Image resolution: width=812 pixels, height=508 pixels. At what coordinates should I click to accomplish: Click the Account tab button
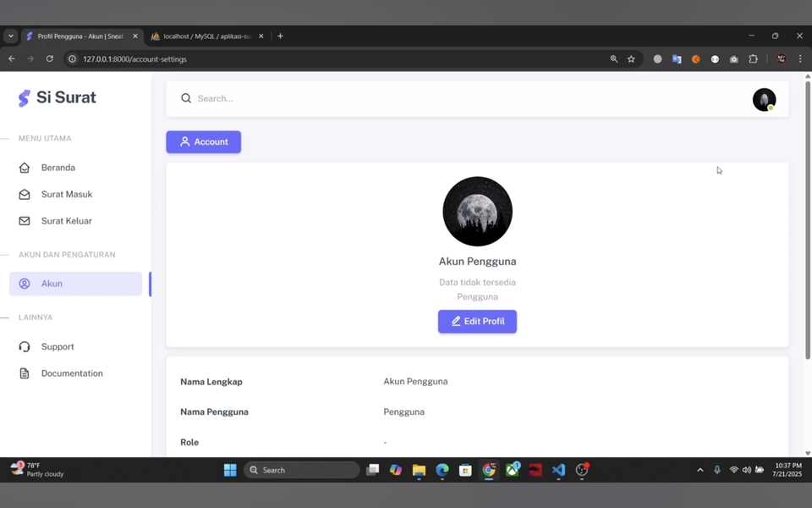[x=203, y=142]
